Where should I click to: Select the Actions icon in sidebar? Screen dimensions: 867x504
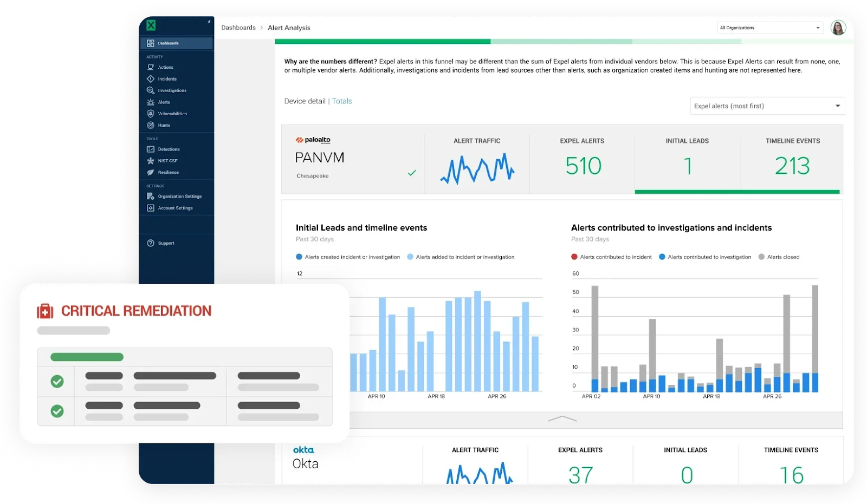(x=151, y=67)
